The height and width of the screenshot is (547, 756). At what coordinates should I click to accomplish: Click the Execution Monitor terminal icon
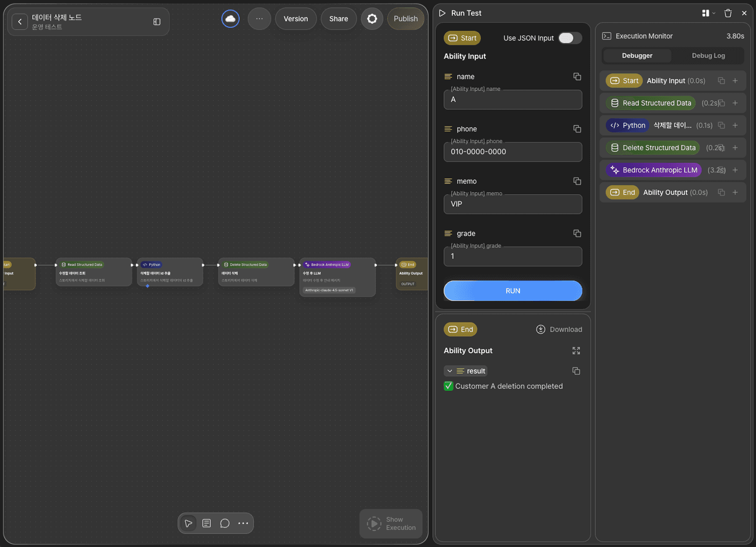607,36
